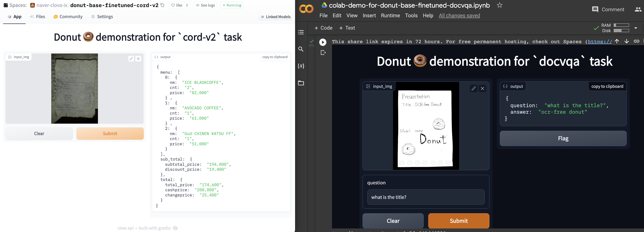Remove the receipt image using the X
The width and height of the screenshot is (644, 232).
tap(138, 59)
